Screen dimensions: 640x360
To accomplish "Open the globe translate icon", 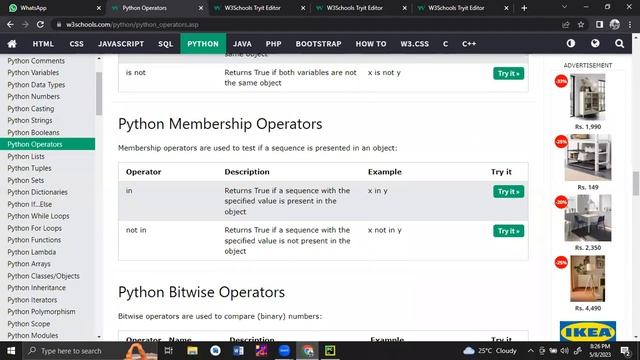I will 595,43.
